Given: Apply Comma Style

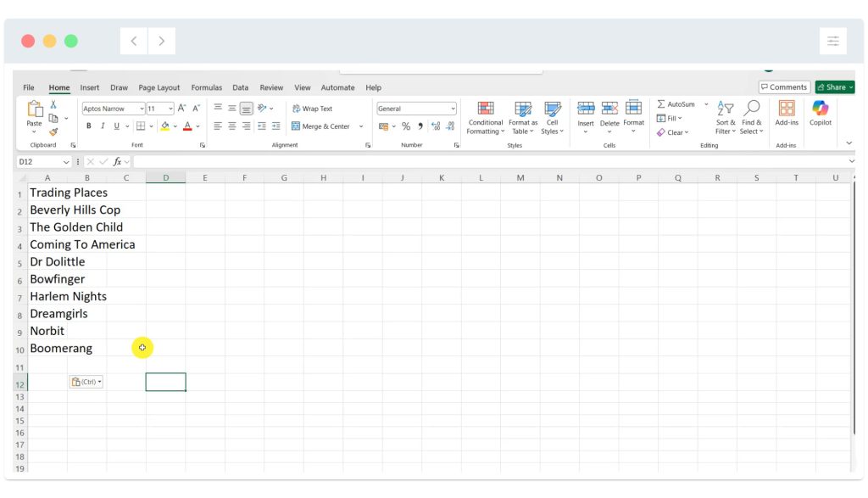Looking at the screenshot, I should pyautogui.click(x=420, y=126).
